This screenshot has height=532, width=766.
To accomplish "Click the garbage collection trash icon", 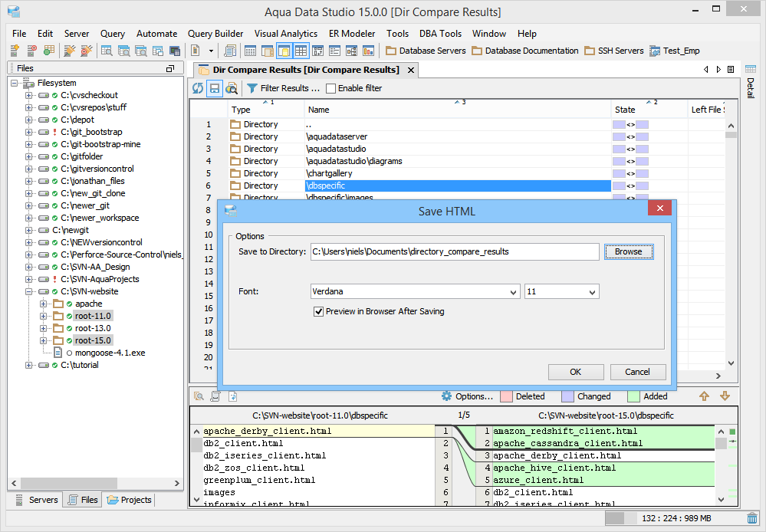I will (752, 519).
